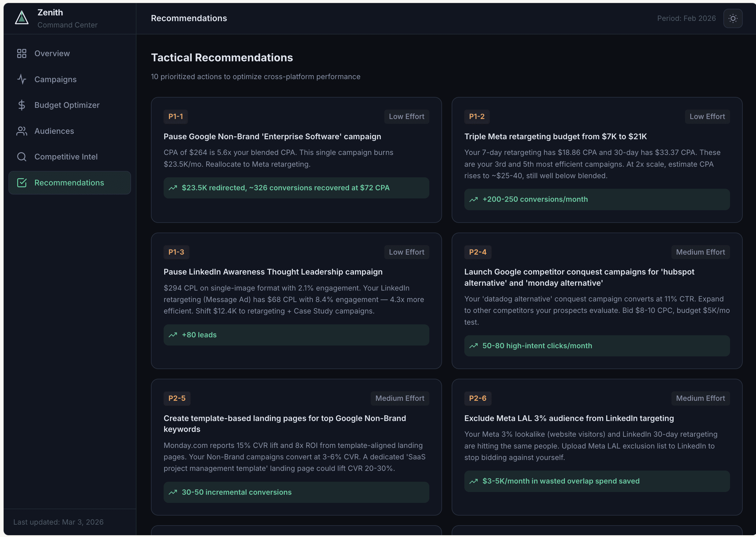
Task: Toggle the light/dark theme sun icon
Action: click(732, 18)
